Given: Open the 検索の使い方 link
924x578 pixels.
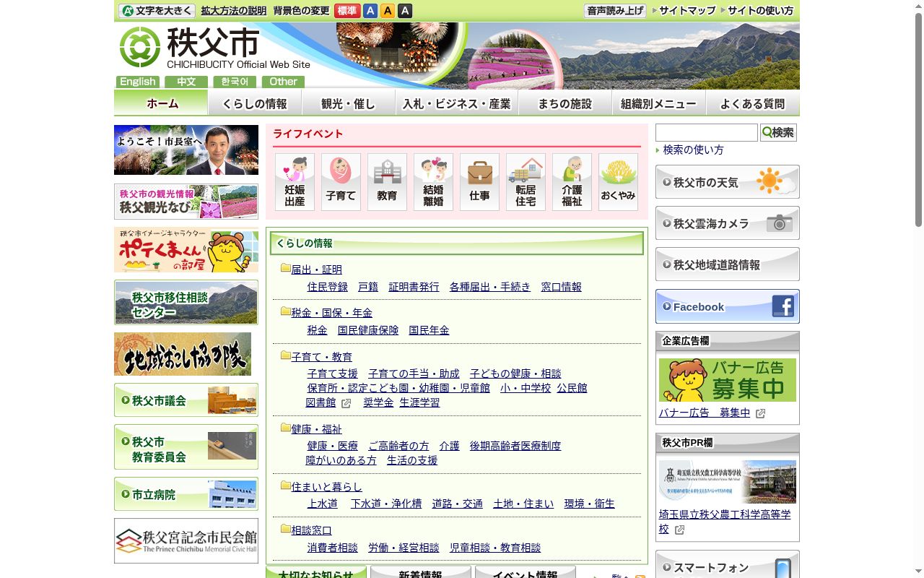Looking at the screenshot, I should [693, 150].
